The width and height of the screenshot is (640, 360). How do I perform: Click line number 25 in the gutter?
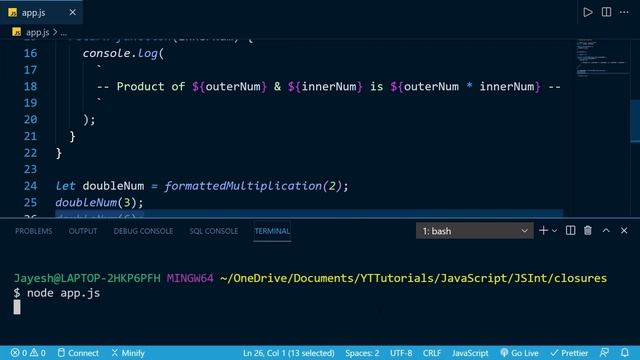coord(30,202)
